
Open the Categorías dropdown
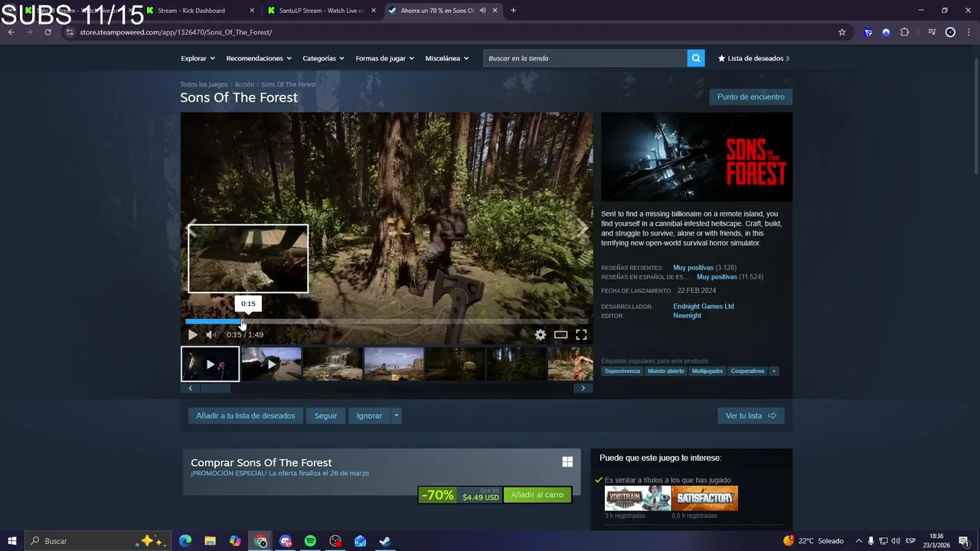[x=323, y=58]
